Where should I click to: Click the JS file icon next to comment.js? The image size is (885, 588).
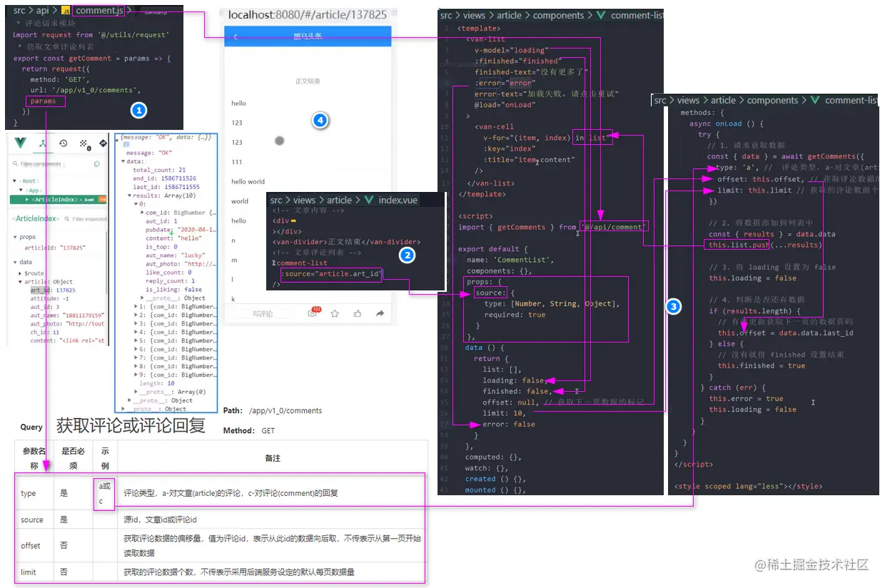(x=66, y=11)
